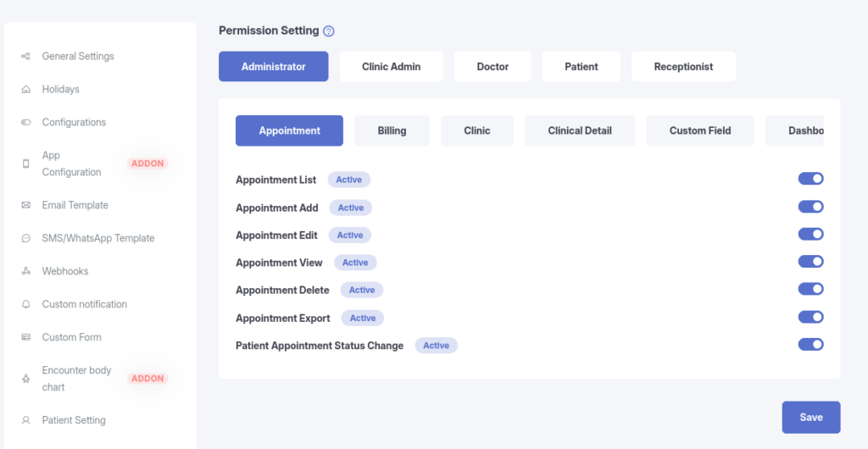
Task: Click the Custom notification bell icon
Action: pos(25,305)
